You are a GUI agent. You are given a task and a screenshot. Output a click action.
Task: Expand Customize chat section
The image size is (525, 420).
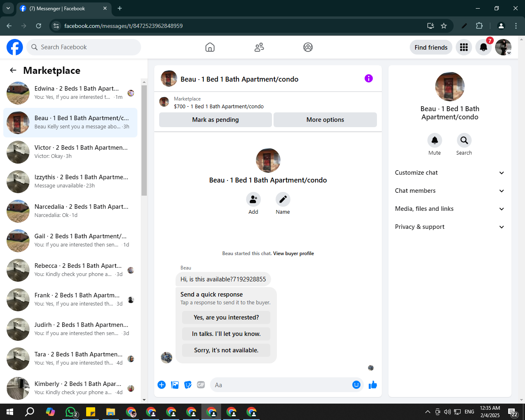click(450, 173)
